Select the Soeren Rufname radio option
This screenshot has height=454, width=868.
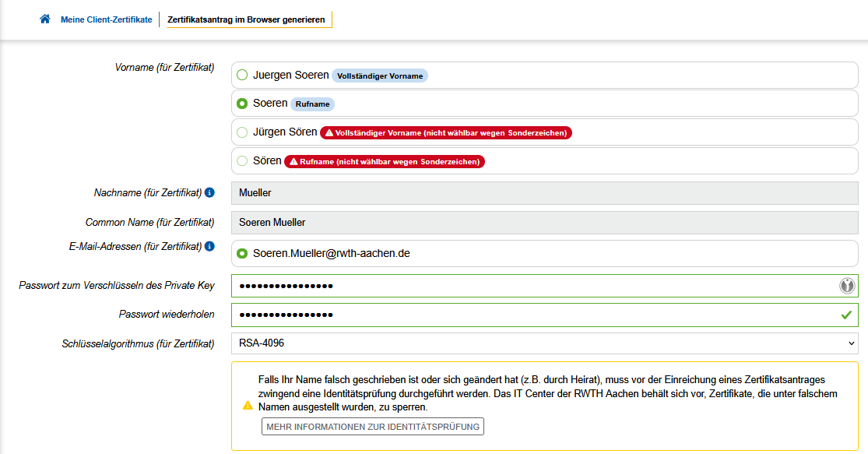coord(242,104)
